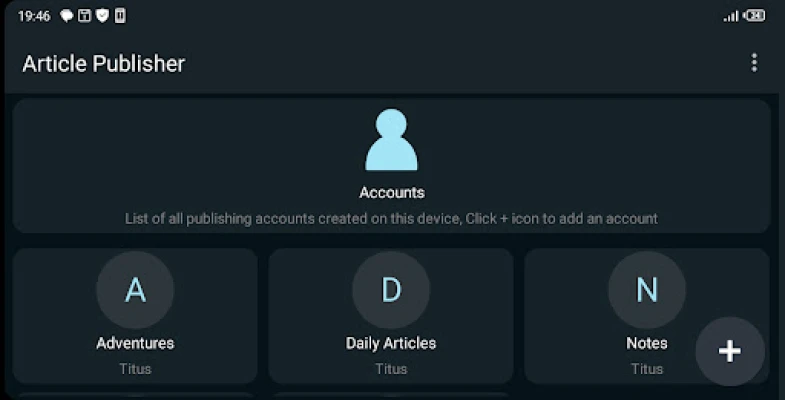Open the Adventures account card

(135, 316)
